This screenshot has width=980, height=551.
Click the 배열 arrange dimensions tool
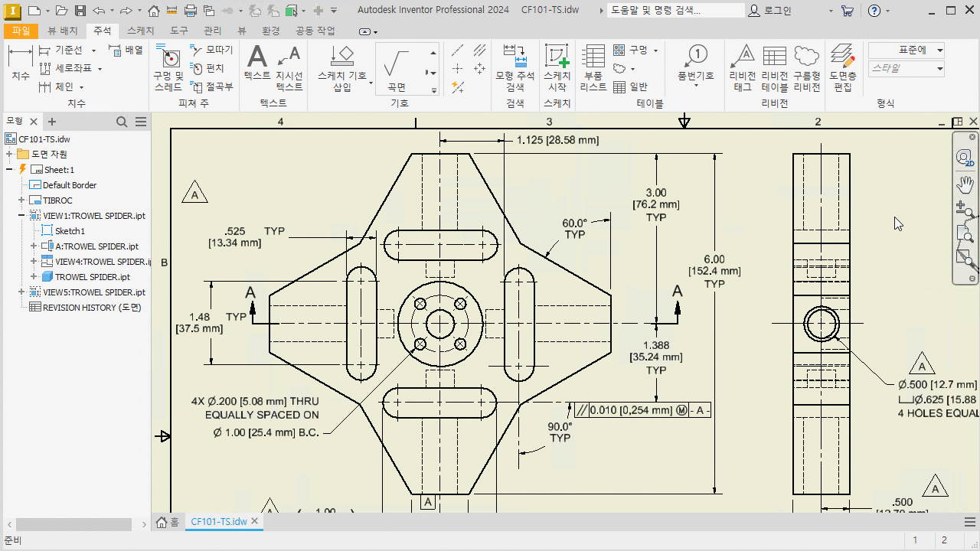click(126, 50)
